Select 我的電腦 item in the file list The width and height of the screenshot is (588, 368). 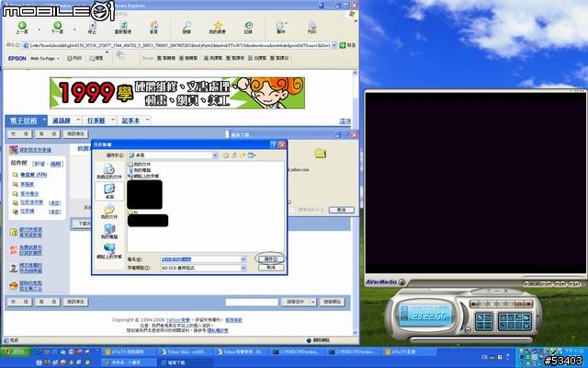(140, 170)
